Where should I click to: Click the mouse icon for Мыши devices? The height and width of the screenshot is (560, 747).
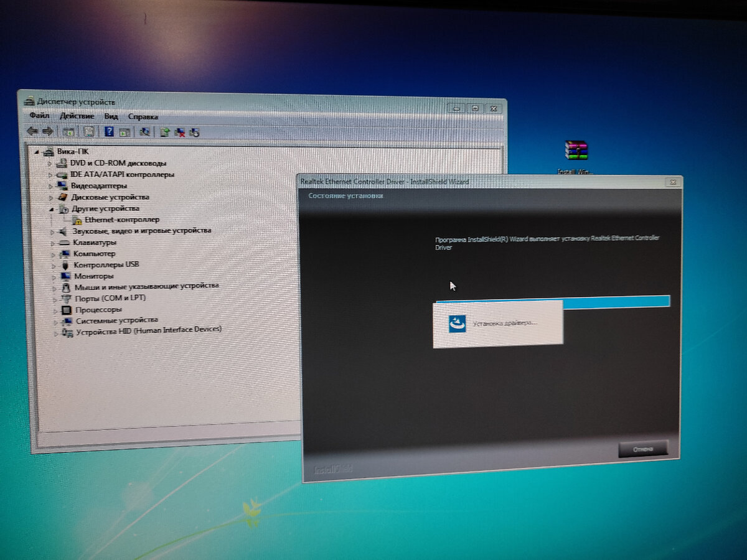pyautogui.click(x=66, y=287)
